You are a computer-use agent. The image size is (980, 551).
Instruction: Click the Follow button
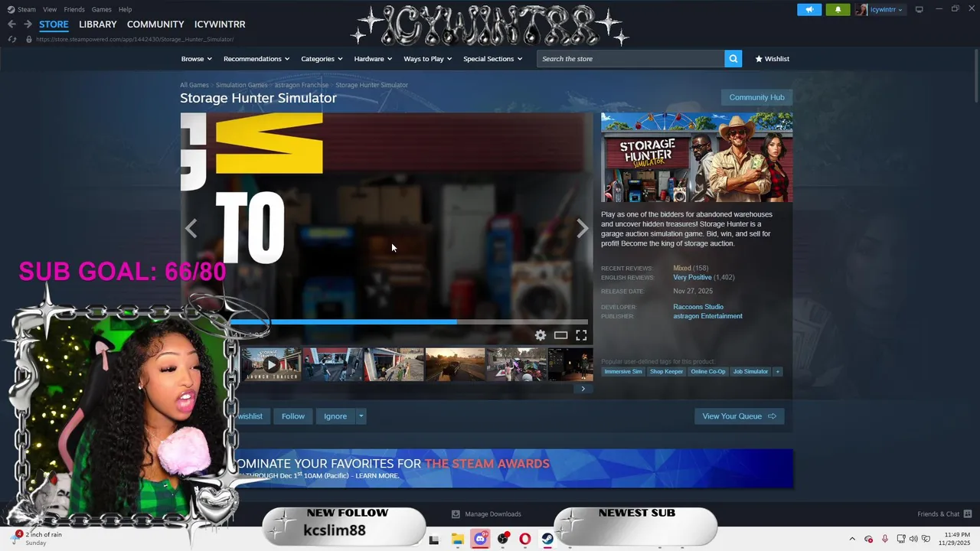click(293, 416)
